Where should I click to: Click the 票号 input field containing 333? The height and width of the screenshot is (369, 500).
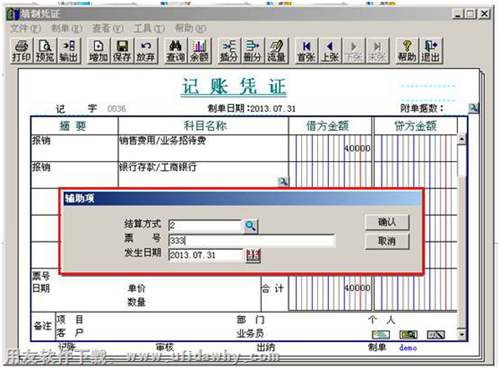(252, 240)
